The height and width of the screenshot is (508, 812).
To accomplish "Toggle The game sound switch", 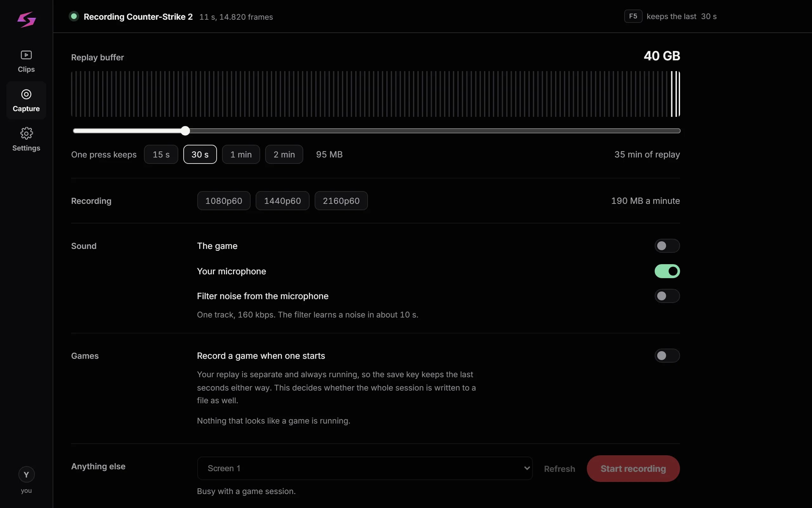I will tap(667, 246).
